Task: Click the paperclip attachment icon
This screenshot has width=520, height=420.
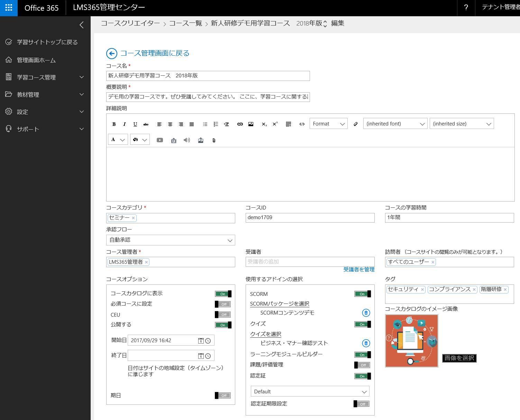Action: 214,140
